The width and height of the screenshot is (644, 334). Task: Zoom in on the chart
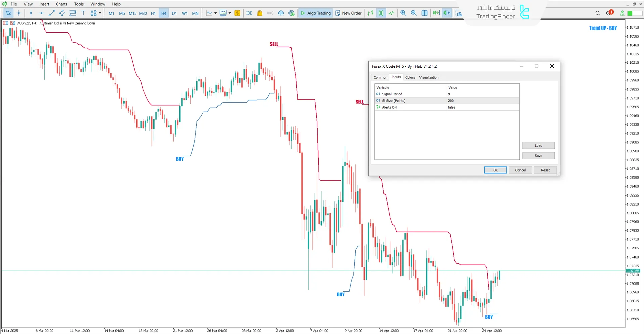[403, 13]
